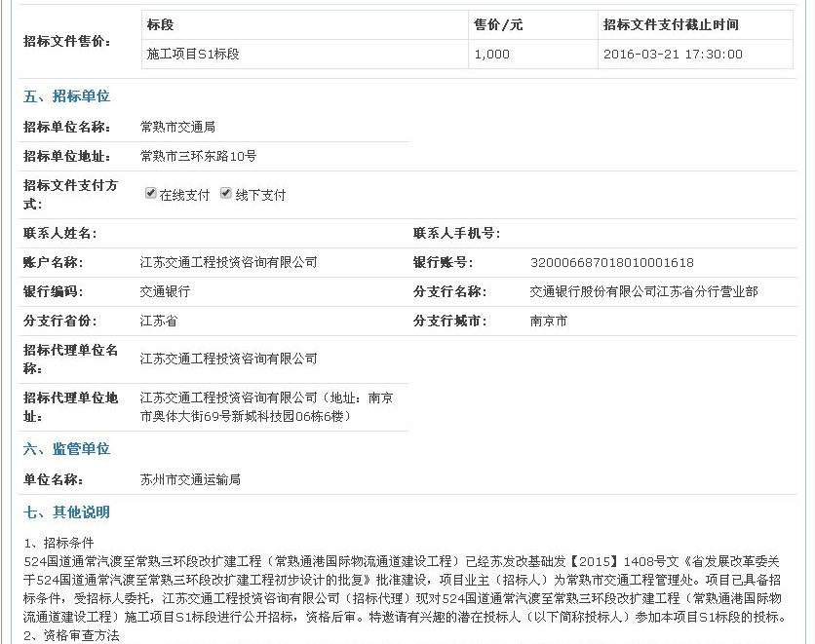
Task: Click the 招标文件售价 row label
Action: point(67,41)
